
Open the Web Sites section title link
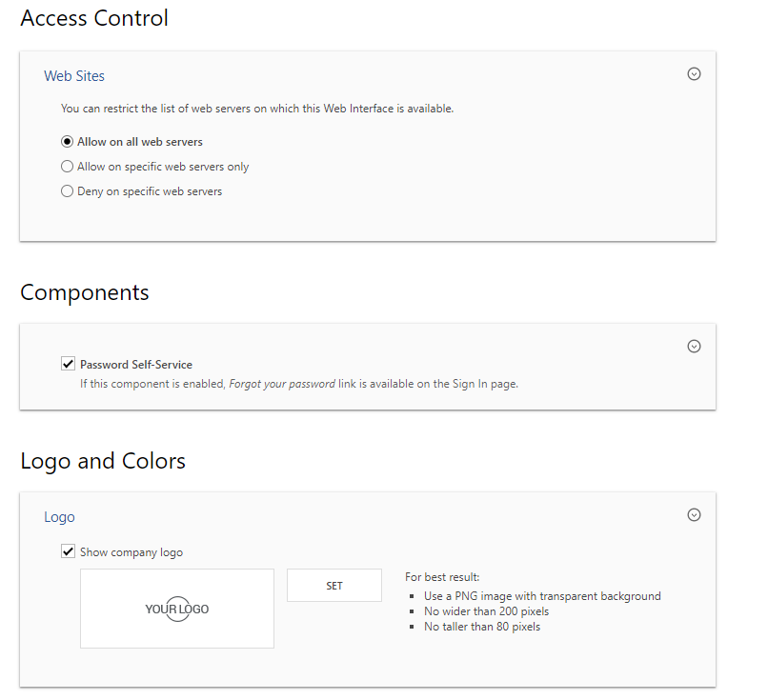point(74,76)
